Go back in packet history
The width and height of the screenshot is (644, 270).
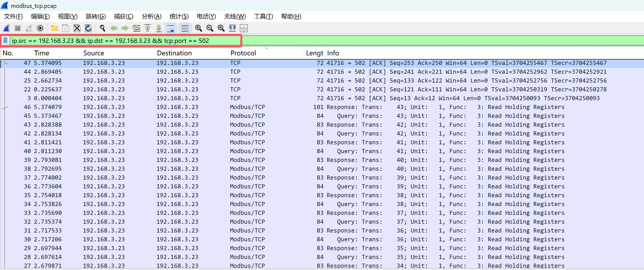click(114, 28)
